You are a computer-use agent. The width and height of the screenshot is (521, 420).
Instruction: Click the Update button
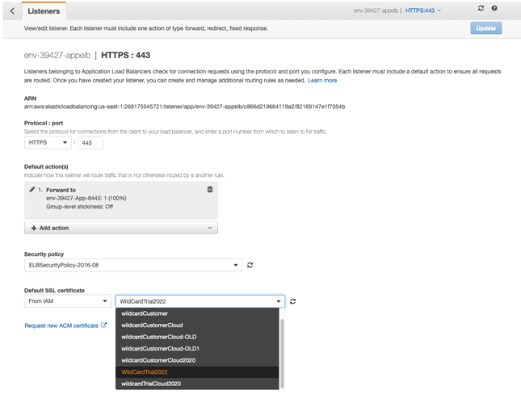pos(485,28)
